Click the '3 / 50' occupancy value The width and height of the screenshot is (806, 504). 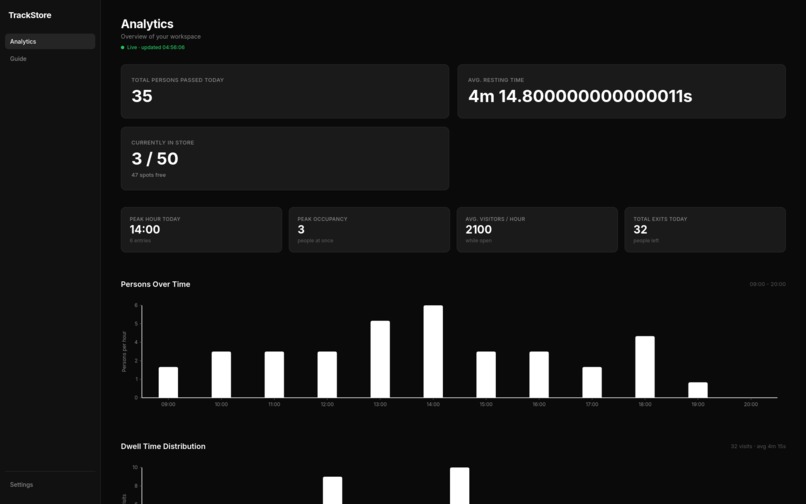pos(155,159)
